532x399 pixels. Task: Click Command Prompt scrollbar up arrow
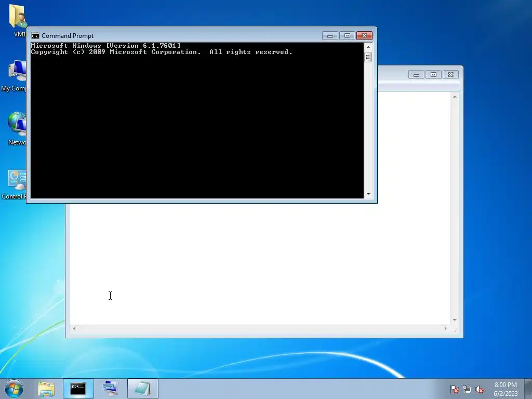[x=368, y=47]
